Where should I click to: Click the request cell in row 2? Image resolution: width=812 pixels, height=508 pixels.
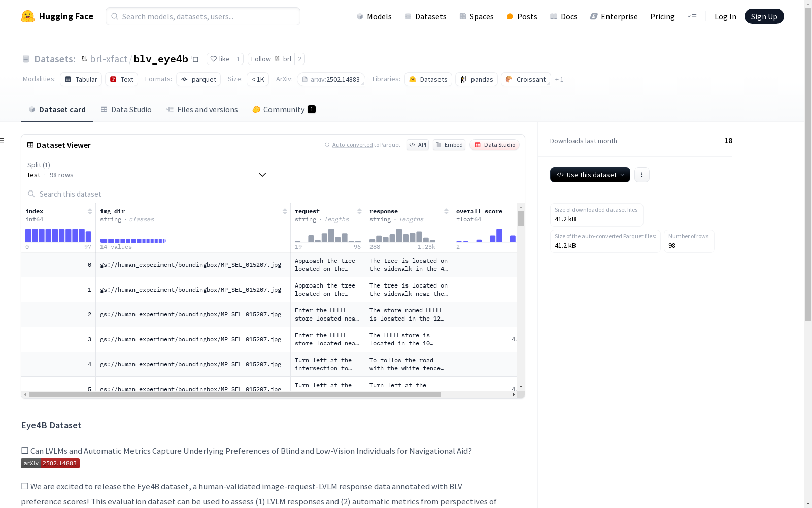[x=328, y=314]
